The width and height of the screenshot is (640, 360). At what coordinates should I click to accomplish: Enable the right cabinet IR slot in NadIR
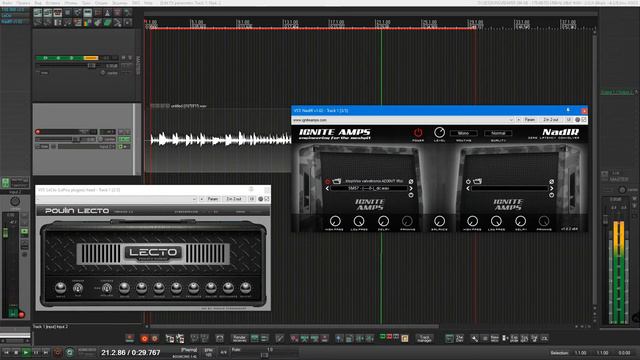(x=468, y=181)
